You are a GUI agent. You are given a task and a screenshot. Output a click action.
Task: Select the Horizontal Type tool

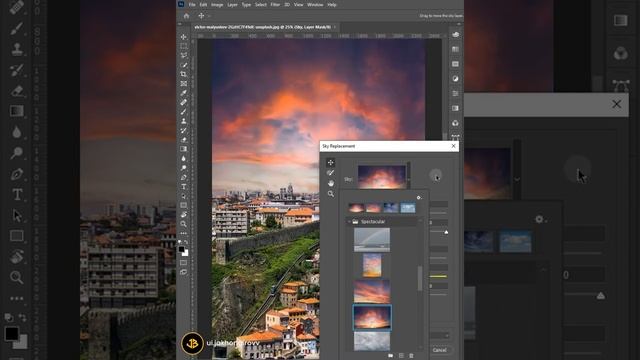184,187
